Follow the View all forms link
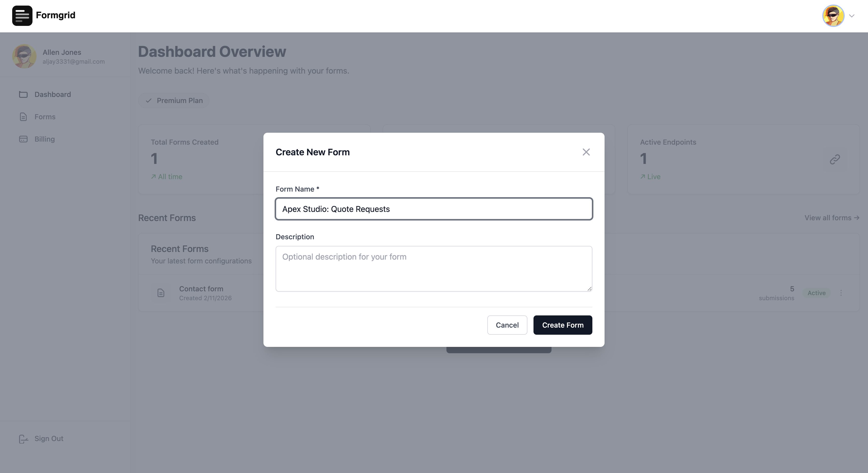 pos(832,218)
